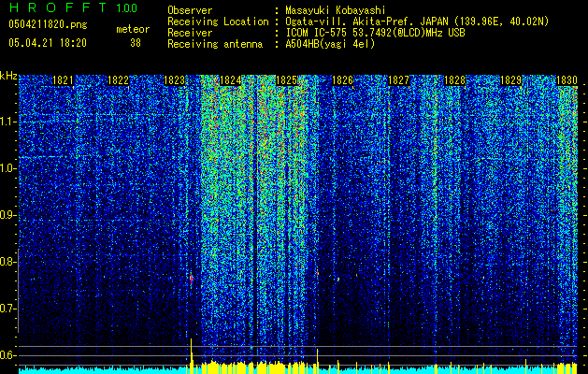Image resolution: width=588 pixels, height=374 pixels.
Task: Click the A504HB(yagi 4el) antenna text
Action: click(330, 44)
